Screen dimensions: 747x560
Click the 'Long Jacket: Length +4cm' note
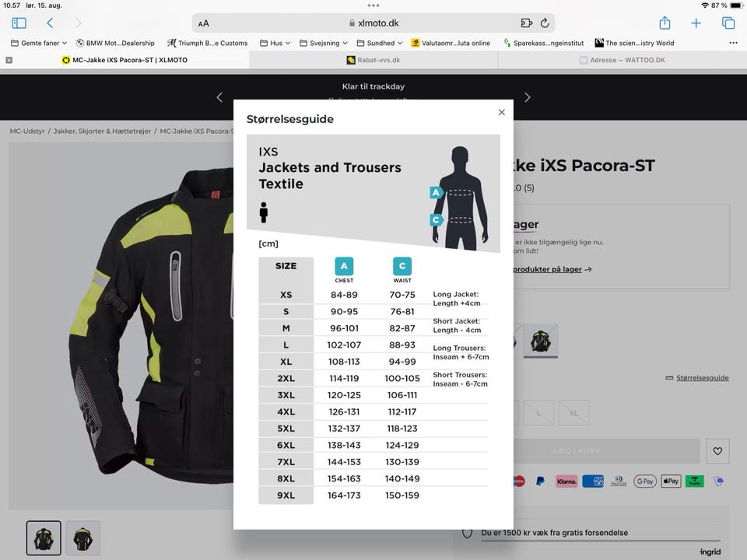click(x=457, y=299)
